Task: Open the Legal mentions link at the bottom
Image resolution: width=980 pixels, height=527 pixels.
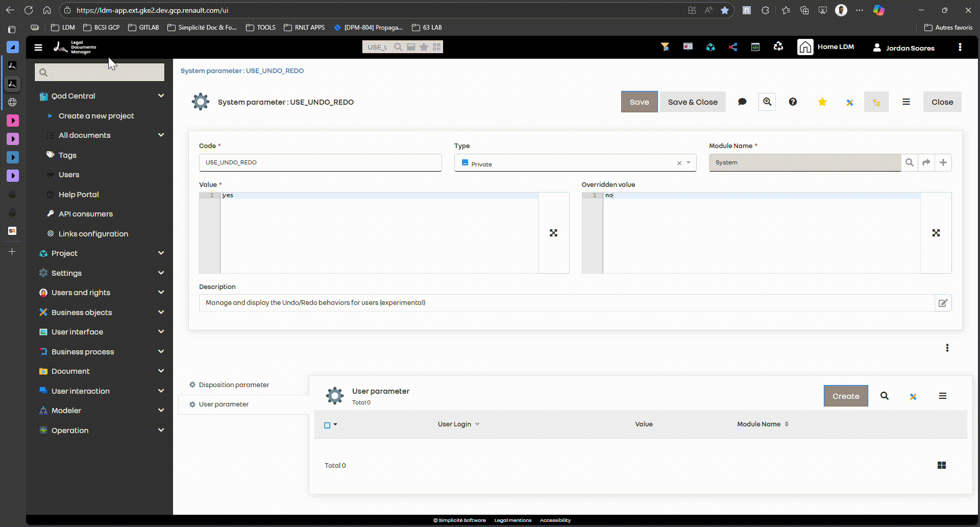Action: pyautogui.click(x=513, y=520)
